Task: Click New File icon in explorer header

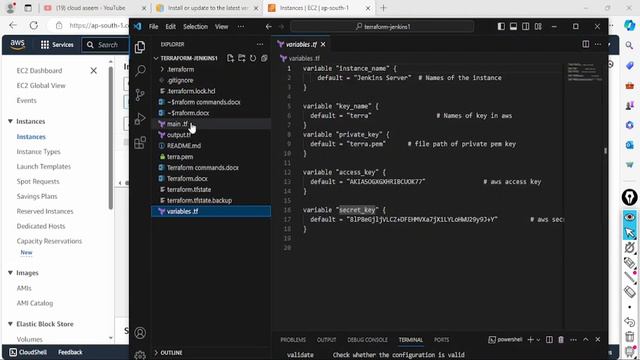Action: click(230, 58)
